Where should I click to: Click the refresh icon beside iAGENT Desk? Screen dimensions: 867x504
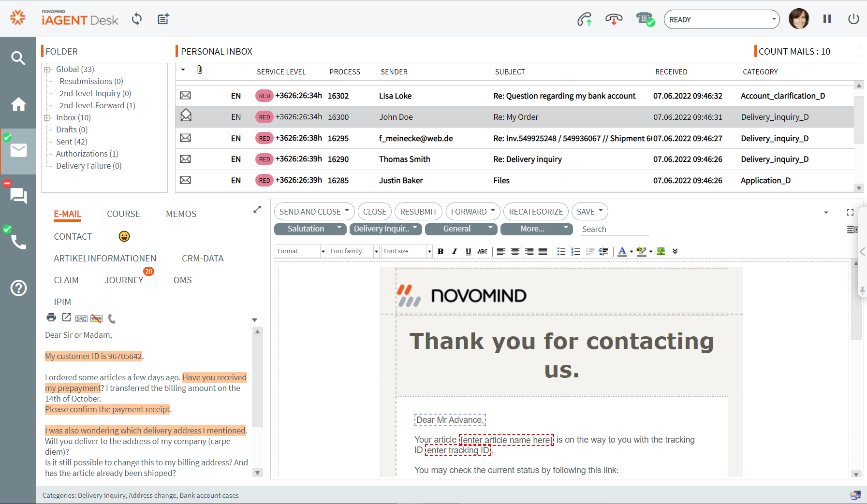click(137, 19)
